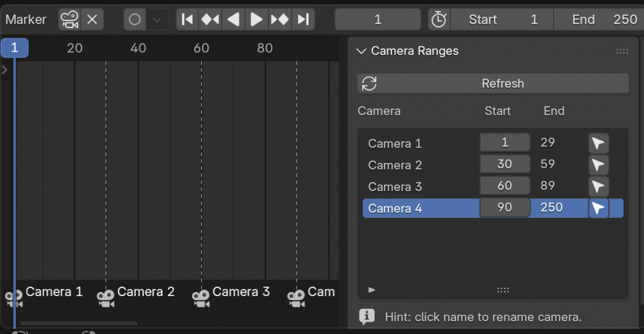
Task: Click the bind camera to markers icon
Action: [70, 19]
